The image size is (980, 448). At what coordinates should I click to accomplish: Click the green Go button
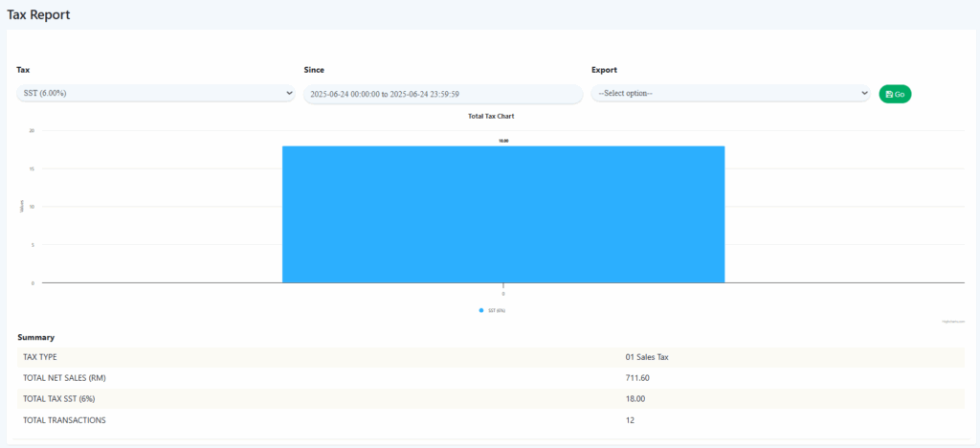click(895, 94)
